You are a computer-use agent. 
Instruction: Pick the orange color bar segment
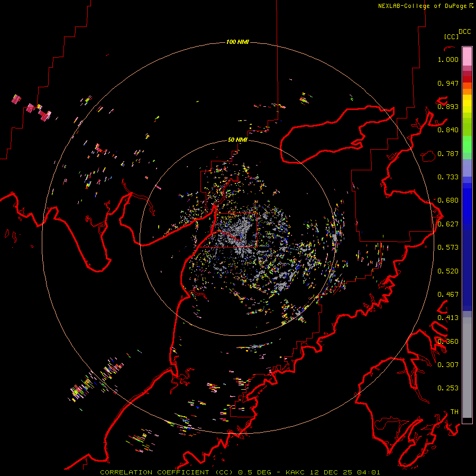click(467, 91)
